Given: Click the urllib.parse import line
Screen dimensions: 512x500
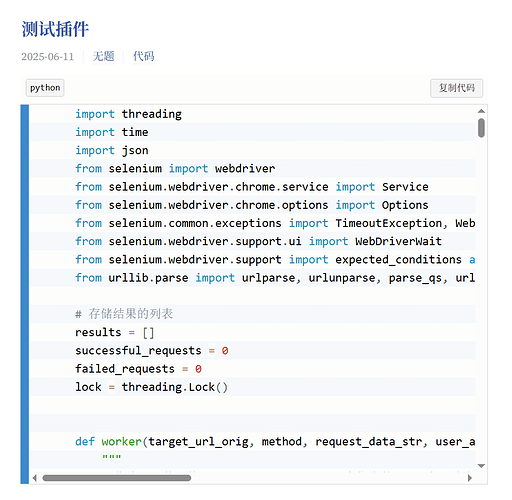Looking at the screenshot, I should pos(275,278).
